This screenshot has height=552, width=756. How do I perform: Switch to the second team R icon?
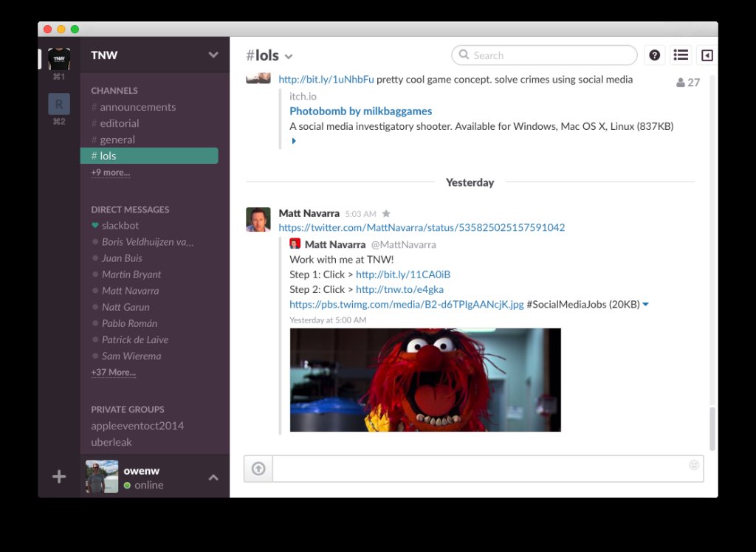pyautogui.click(x=59, y=104)
